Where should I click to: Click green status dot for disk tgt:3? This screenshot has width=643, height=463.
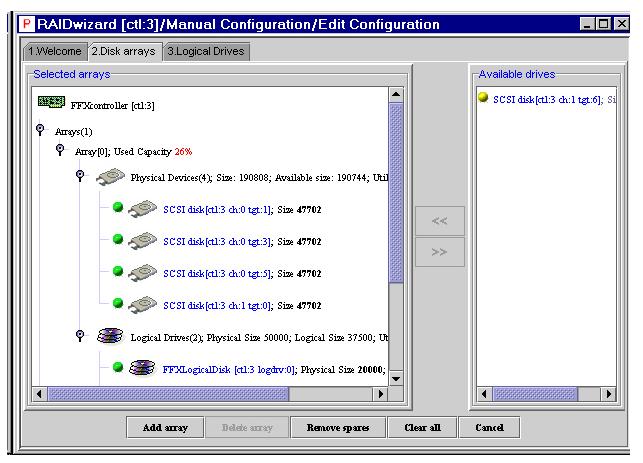tap(118, 239)
